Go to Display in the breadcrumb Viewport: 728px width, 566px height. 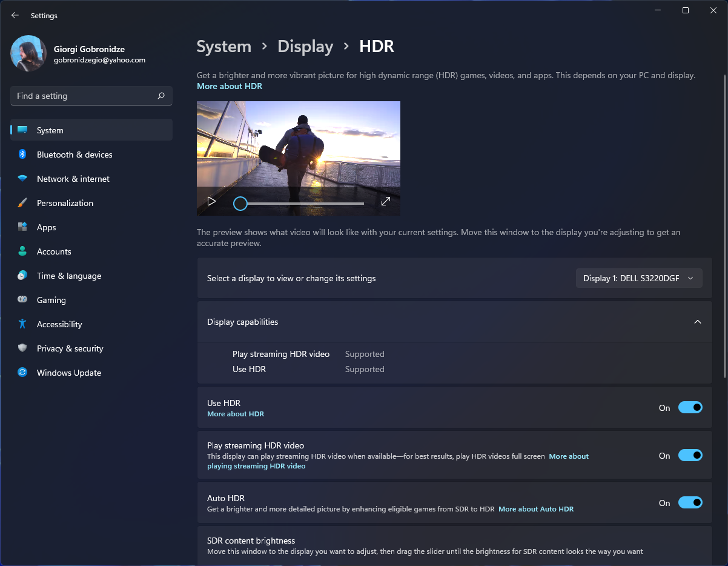305,47
